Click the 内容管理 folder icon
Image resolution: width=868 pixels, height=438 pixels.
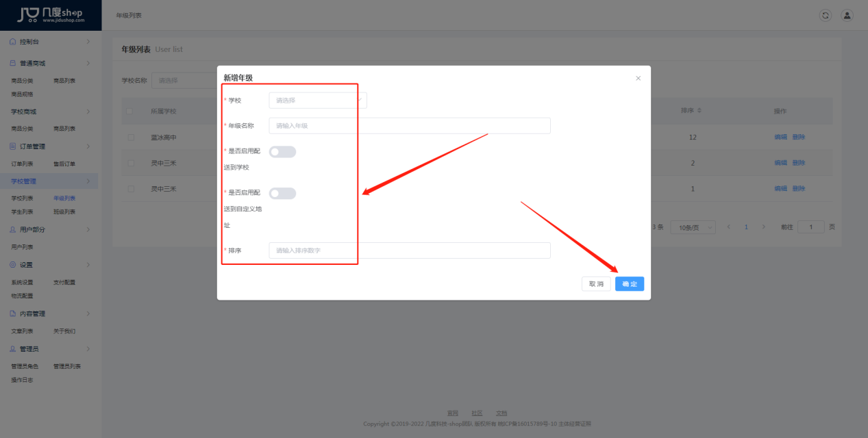point(13,314)
